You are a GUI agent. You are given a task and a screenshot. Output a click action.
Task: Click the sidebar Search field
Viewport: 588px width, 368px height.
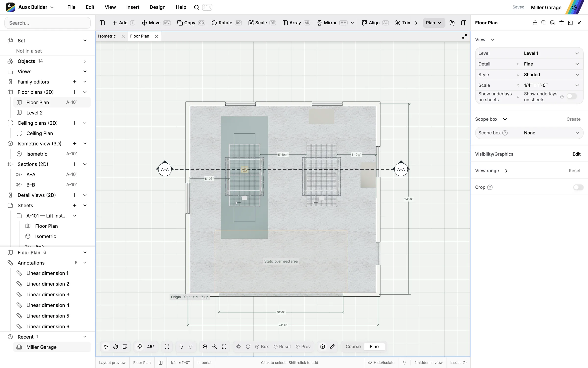[x=48, y=23]
